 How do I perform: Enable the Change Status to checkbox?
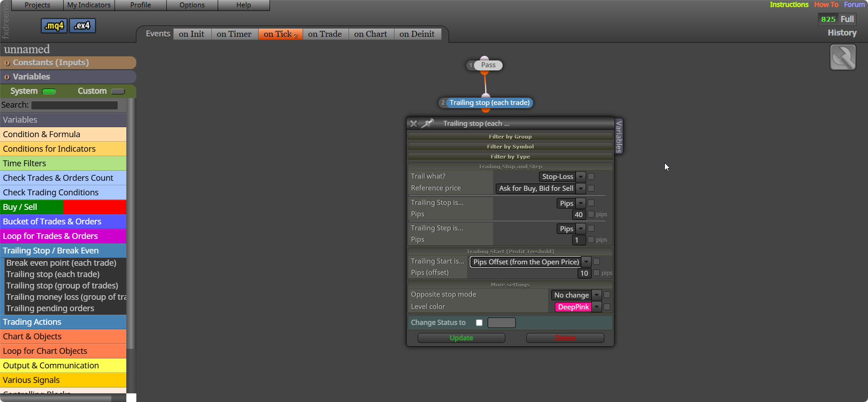click(x=479, y=323)
